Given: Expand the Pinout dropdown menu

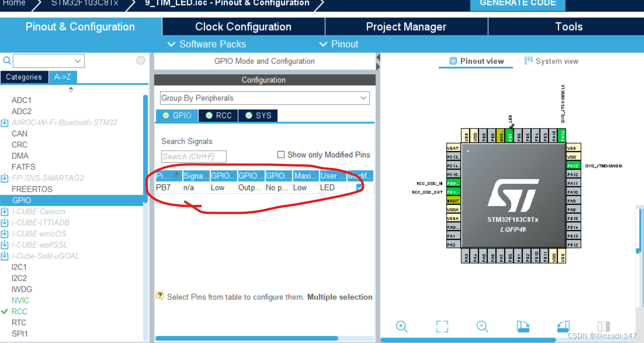Looking at the screenshot, I should [x=339, y=44].
